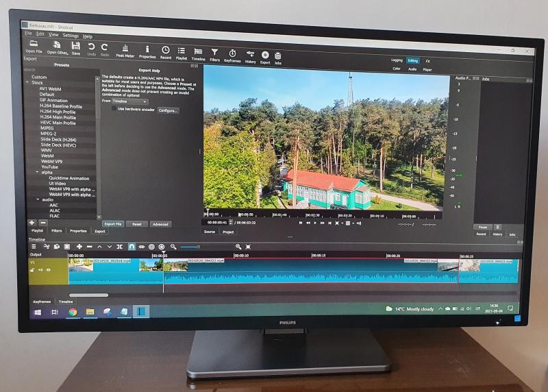Collapse the Stock presets group
The height and width of the screenshot is (392, 548).
point(27,82)
